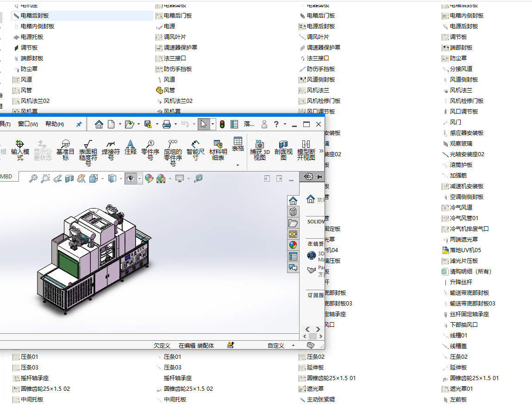Expand Print dropdown arrow
532x407 pixels.
tap(175, 124)
